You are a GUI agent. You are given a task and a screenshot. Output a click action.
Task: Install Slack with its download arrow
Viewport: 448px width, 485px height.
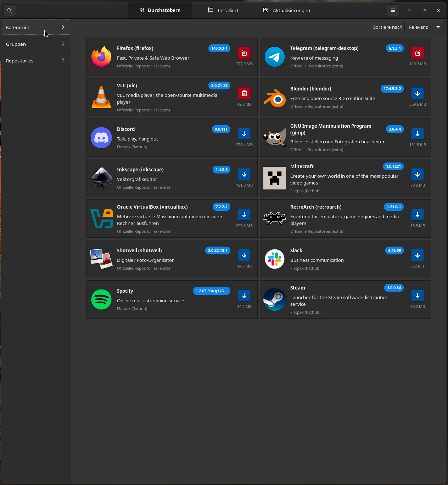point(418,255)
